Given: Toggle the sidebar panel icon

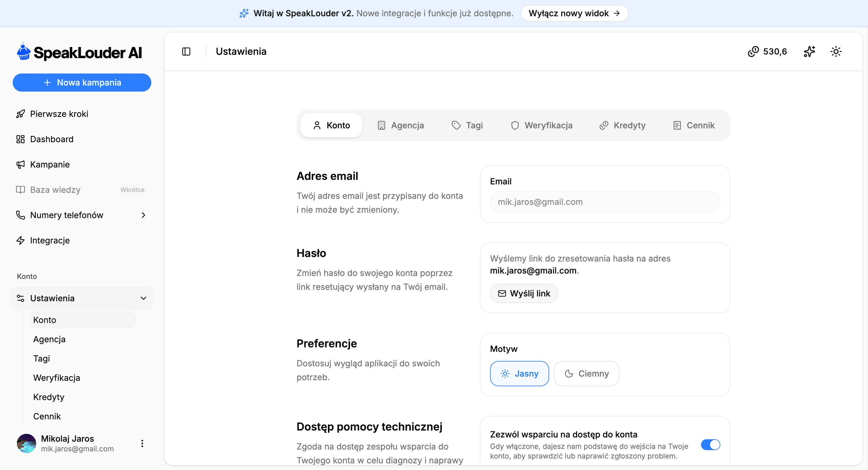Looking at the screenshot, I should [x=186, y=52].
